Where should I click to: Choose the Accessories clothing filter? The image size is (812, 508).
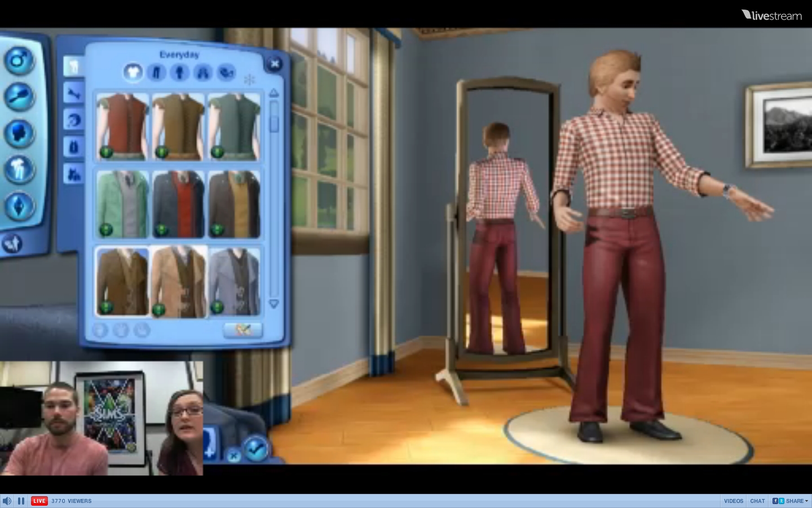226,72
